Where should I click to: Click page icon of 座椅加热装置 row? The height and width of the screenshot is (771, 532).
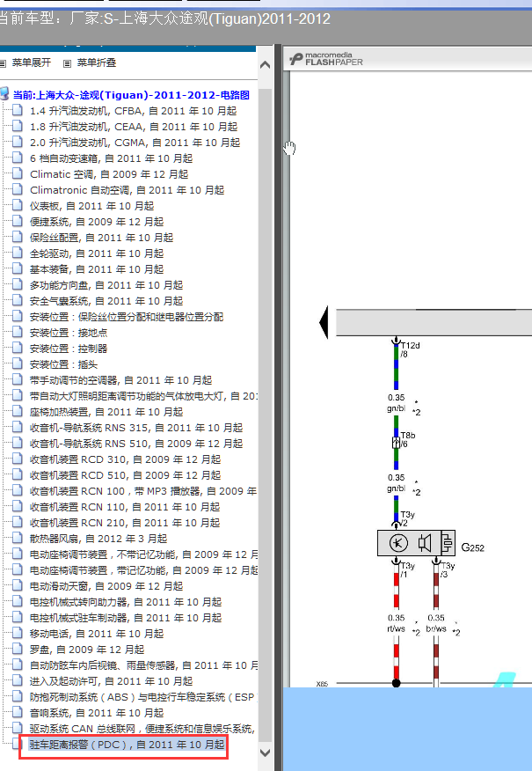[18, 410]
